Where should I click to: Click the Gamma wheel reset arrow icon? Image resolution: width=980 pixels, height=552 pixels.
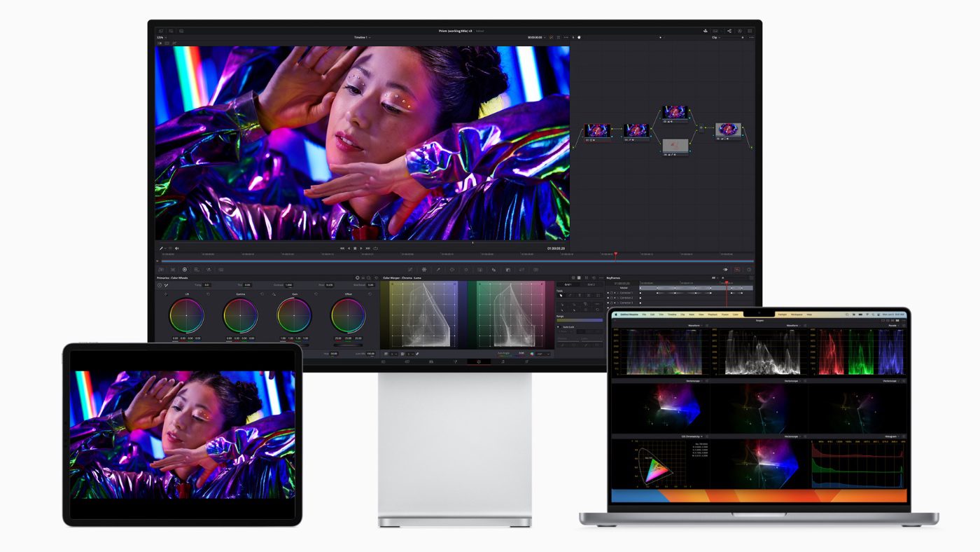tap(262, 294)
